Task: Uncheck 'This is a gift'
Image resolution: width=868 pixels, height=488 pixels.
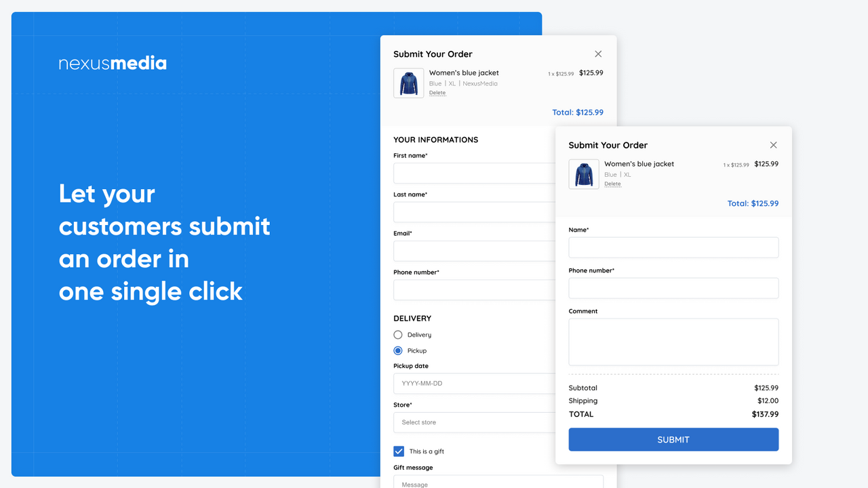Action: click(x=398, y=451)
